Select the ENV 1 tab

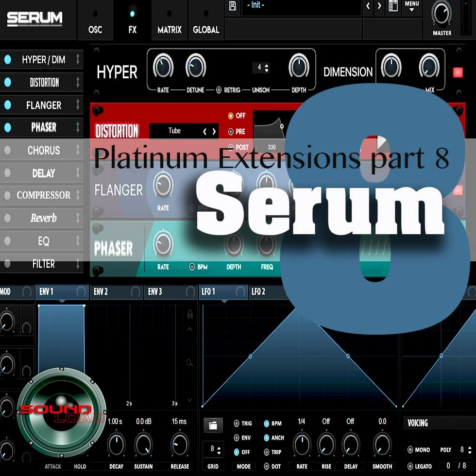(62, 292)
